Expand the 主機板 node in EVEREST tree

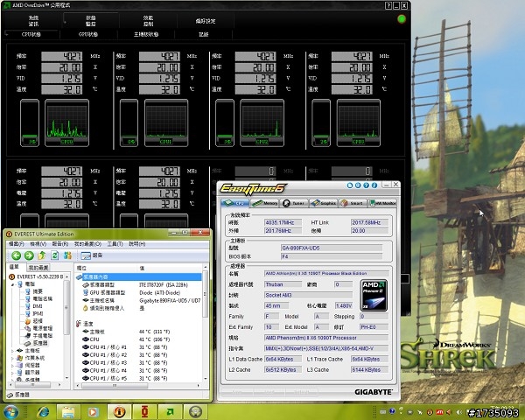coord(13,351)
